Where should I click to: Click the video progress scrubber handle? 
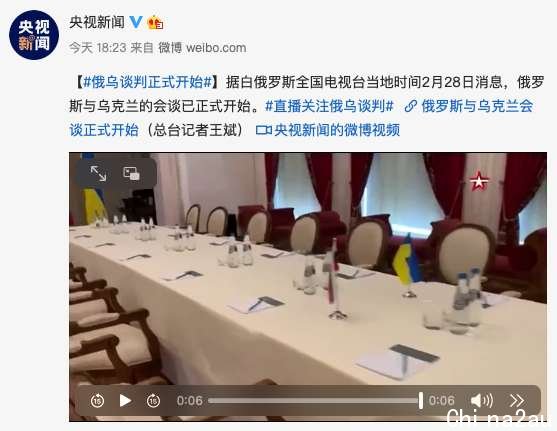(421, 400)
